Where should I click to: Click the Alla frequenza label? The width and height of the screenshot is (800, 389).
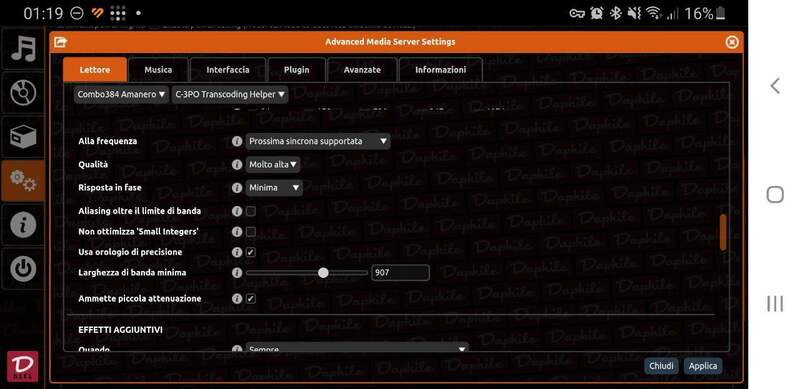[108, 141]
